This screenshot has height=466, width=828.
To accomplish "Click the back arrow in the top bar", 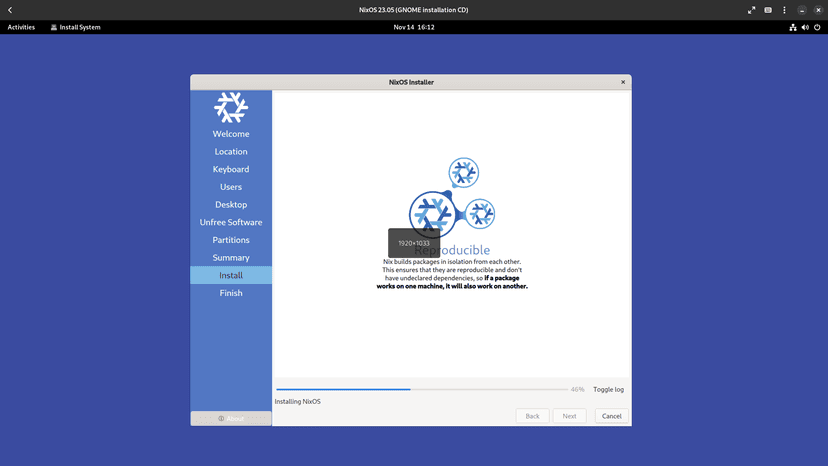I will tap(10, 10).
